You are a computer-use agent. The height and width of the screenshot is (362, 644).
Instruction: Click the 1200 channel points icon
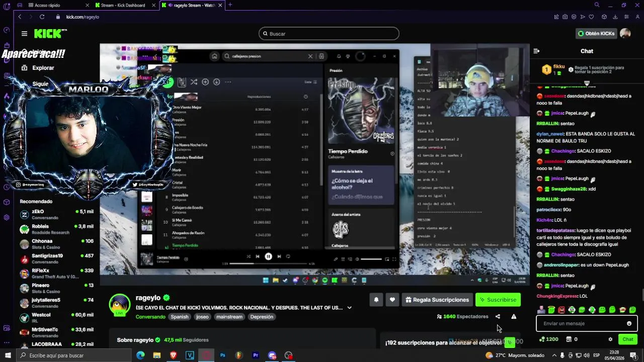[542, 339]
